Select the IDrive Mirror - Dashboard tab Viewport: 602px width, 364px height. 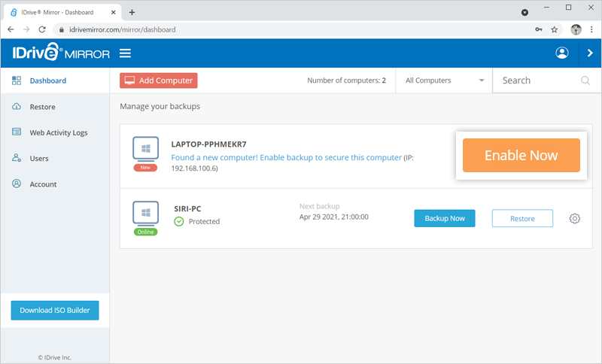pyautogui.click(x=63, y=12)
